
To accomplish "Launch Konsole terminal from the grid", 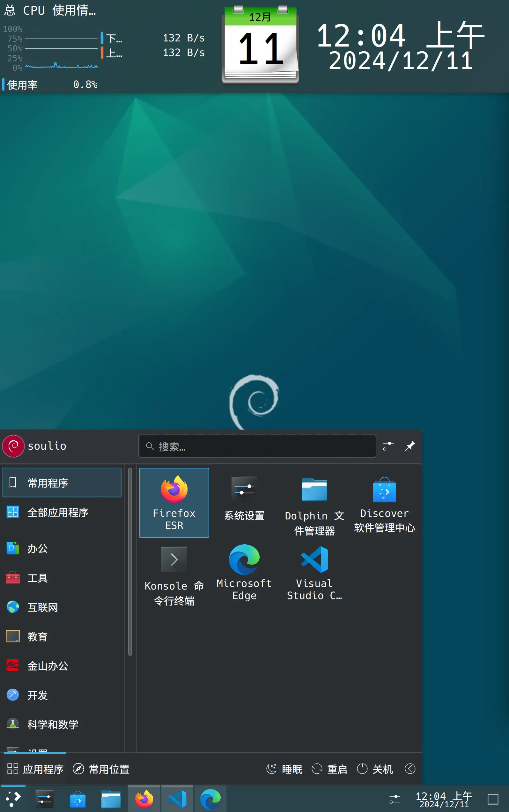I will click(x=174, y=575).
